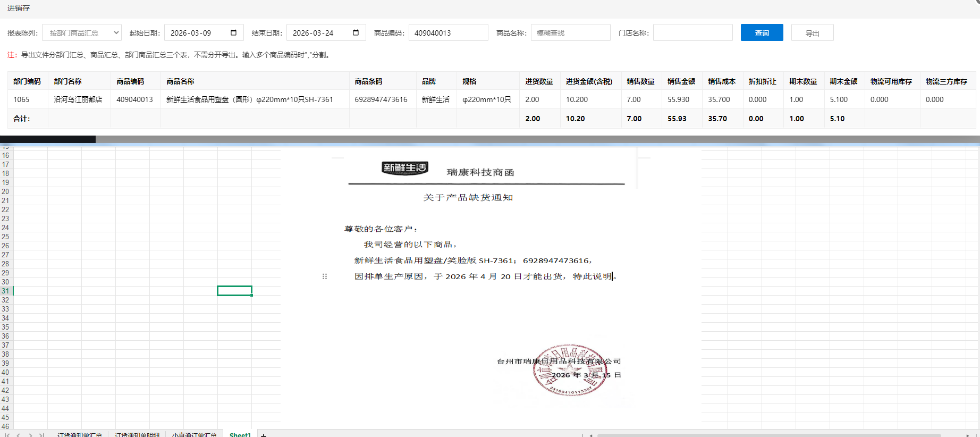980x437 pixels.
Task: Open the end date calendar picker
Action: click(356, 33)
